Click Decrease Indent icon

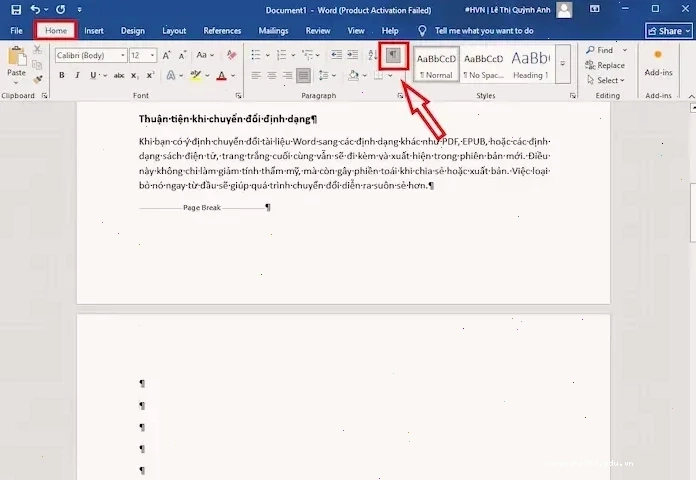pyautogui.click(x=336, y=55)
